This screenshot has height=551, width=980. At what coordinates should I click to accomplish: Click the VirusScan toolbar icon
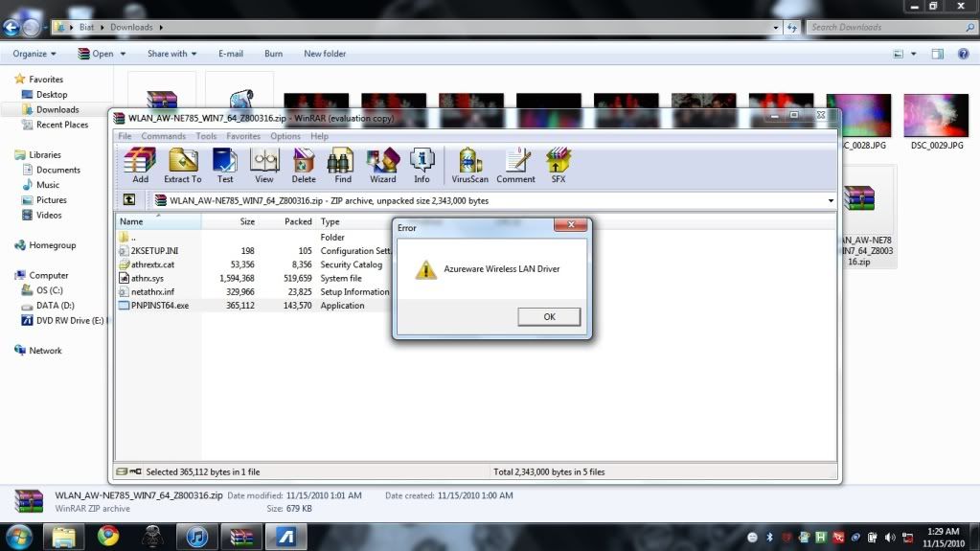pos(470,165)
